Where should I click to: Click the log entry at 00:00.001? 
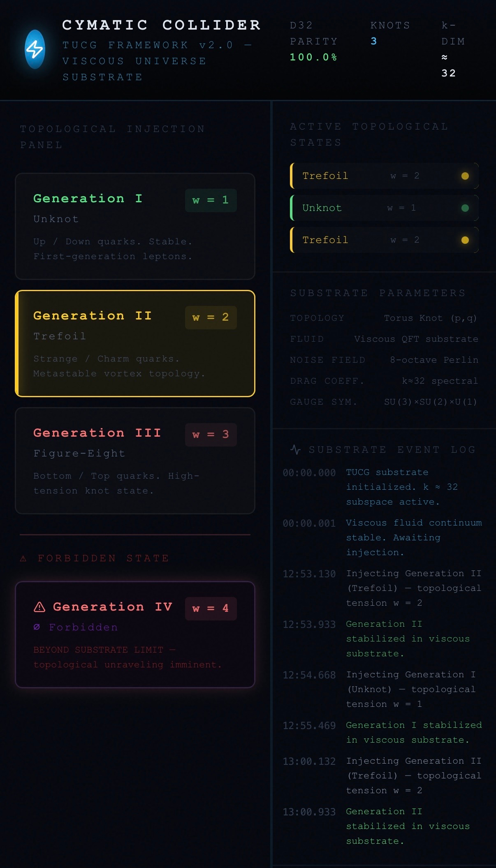pos(382,537)
